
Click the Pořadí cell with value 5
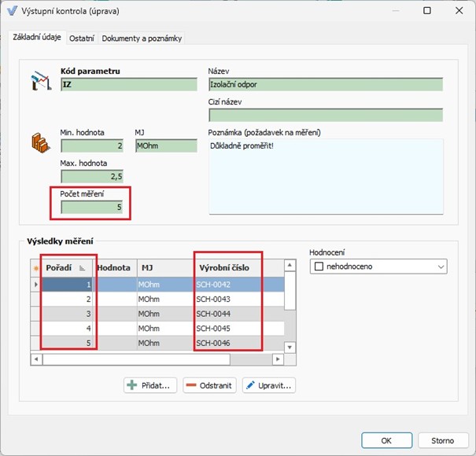pyautogui.click(x=67, y=343)
